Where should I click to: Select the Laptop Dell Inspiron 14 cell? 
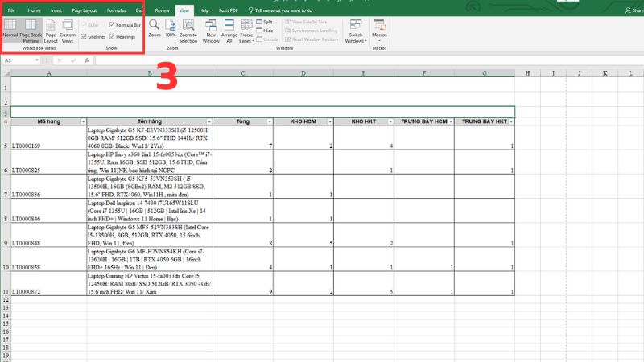point(150,211)
